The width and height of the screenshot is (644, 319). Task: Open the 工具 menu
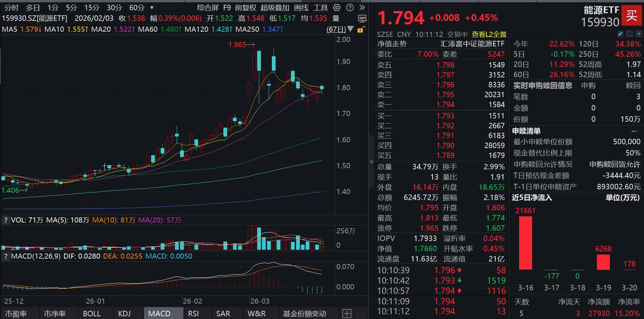(x=320, y=8)
